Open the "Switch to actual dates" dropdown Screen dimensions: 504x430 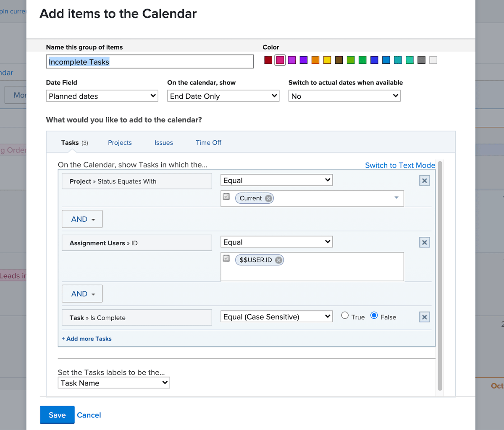coord(344,96)
